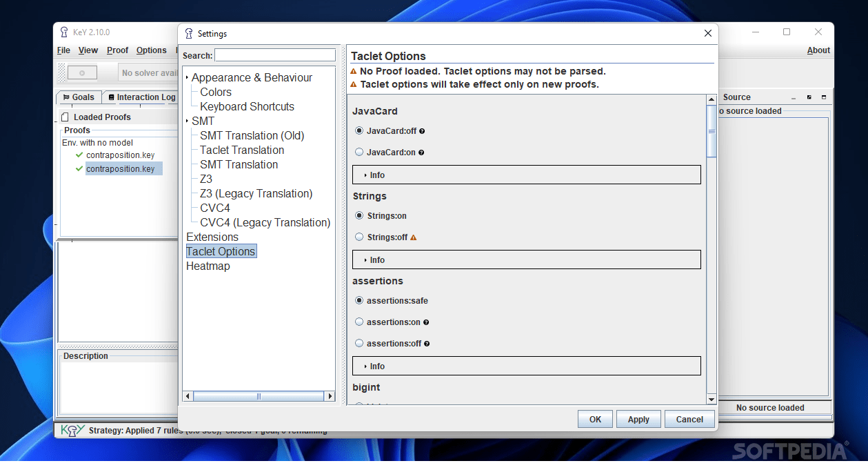Open the View menu

tap(88, 50)
